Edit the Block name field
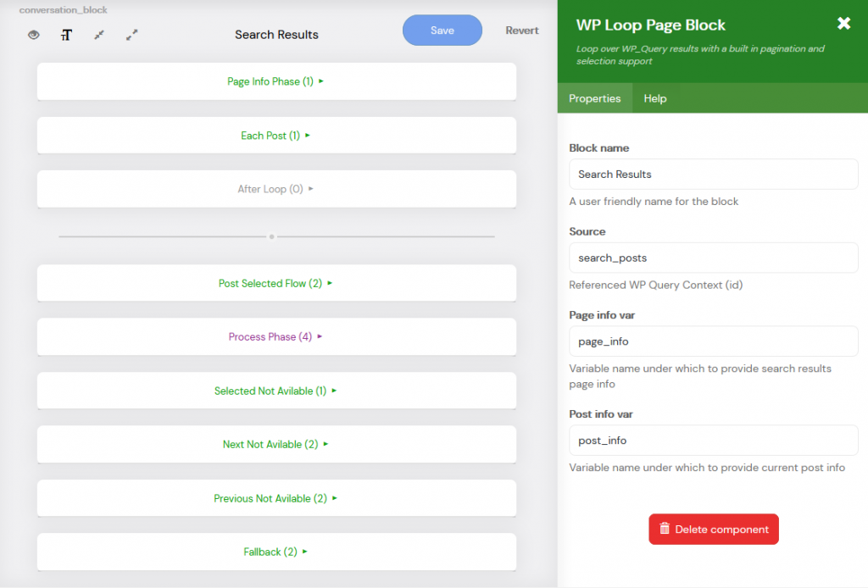This screenshot has width=868, height=588. (714, 175)
